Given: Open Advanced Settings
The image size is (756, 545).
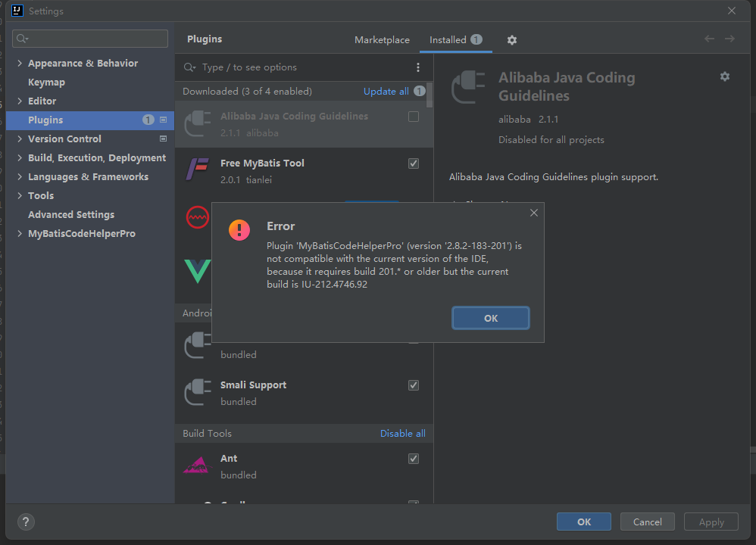Looking at the screenshot, I should point(71,214).
